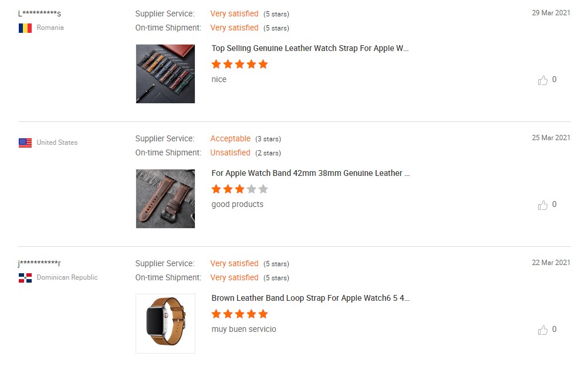Viewport: 588px width, 370px height.
Task: Like the 'good products' review thumbs-up
Action: 543,205
